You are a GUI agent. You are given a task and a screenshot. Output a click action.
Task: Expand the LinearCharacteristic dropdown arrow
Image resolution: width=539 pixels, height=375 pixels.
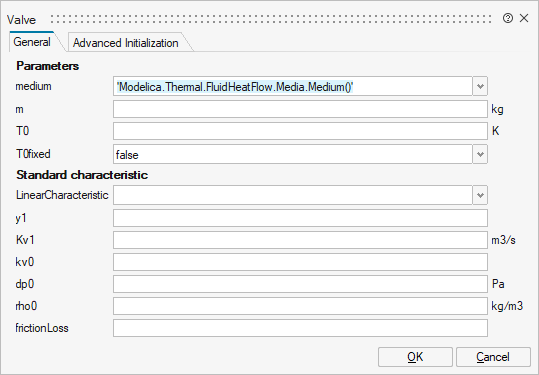click(480, 195)
